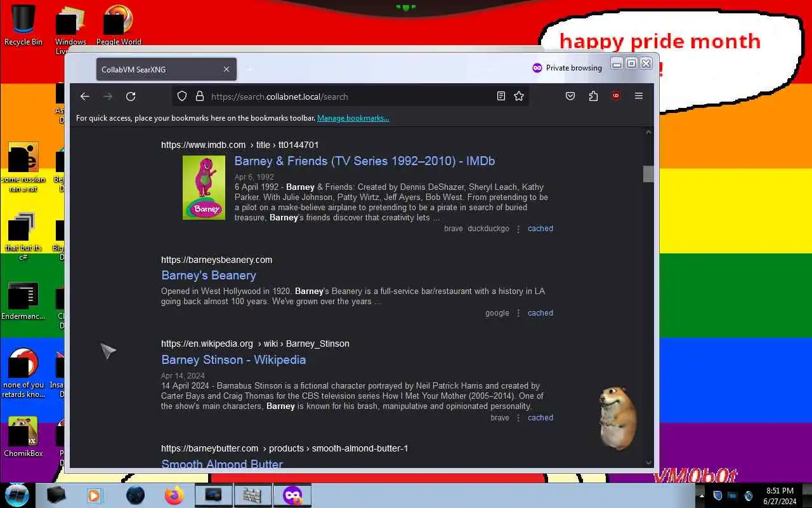Click the en.wikipedia.org Barney_Stinson URL text
Screen dimensions: 812x508
(x=255, y=344)
